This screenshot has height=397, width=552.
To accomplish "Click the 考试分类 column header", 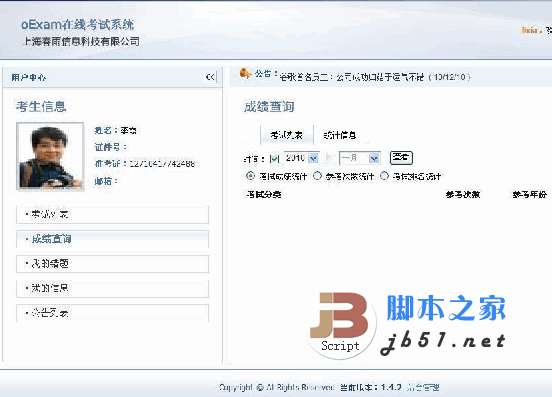I will pos(263,194).
